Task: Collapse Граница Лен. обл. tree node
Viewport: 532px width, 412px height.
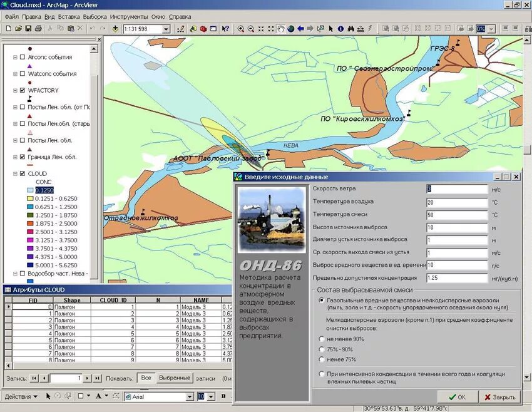Action: [x=15, y=157]
